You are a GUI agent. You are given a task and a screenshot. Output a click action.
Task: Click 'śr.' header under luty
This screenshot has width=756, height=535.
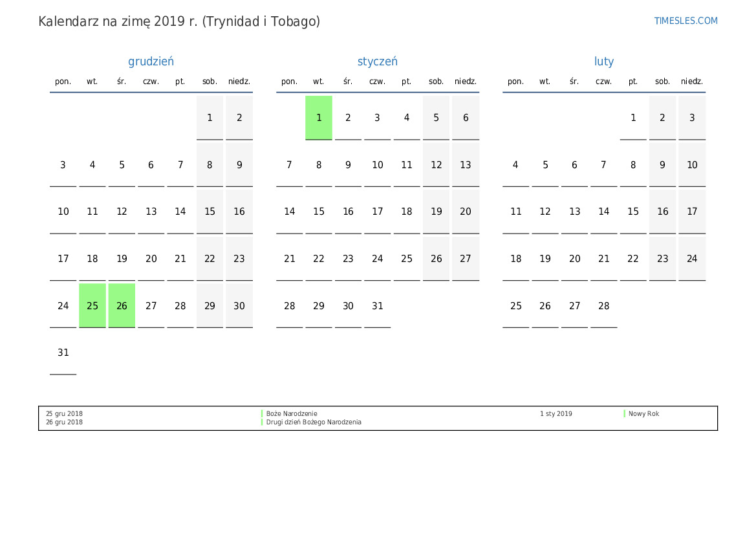574,82
